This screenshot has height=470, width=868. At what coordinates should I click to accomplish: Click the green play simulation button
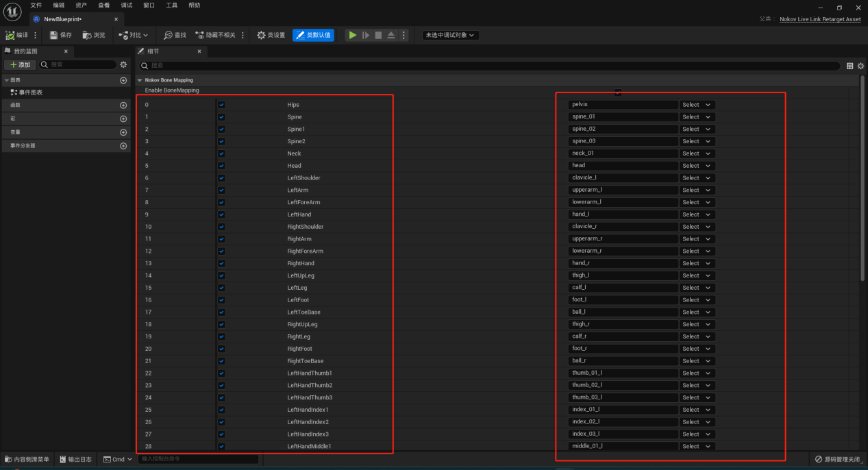tap(352, 35)
